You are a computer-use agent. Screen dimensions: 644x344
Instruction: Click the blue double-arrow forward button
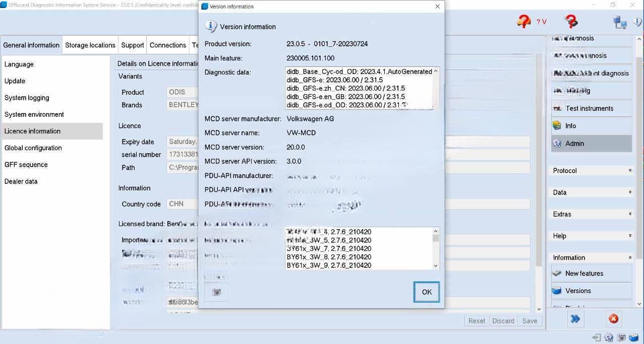click(x=575, y=319)
